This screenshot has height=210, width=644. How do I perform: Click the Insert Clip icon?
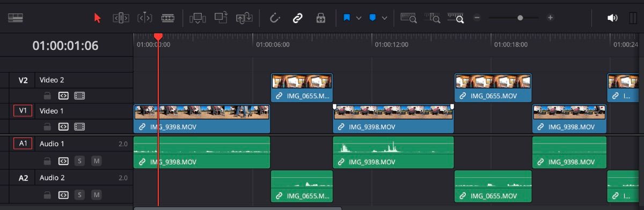tap(198, 18)
